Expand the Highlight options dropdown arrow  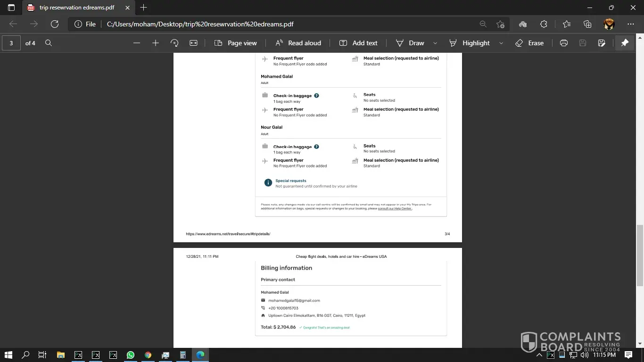pyautogui.click(x=501, y=43)
